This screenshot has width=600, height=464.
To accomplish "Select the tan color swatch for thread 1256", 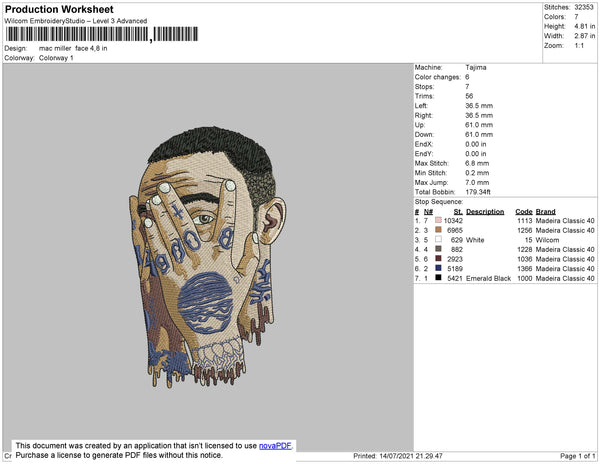I will tap(439, 230).
